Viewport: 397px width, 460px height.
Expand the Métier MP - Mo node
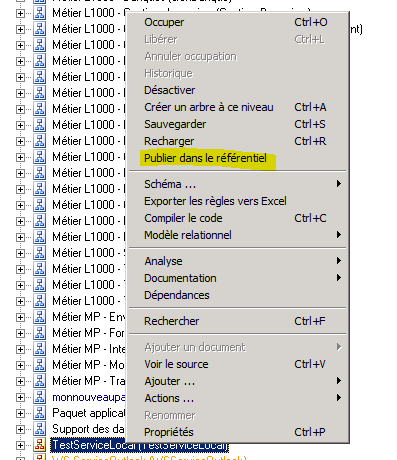tap(20, 365)
